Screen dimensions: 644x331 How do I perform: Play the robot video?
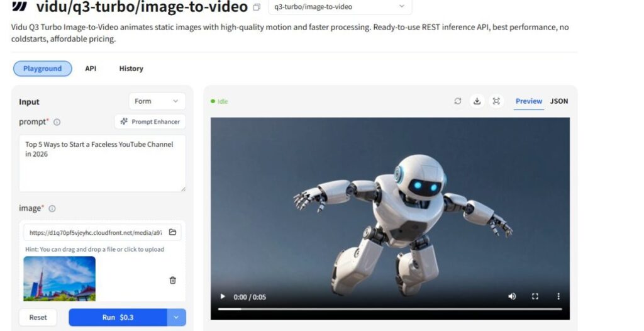(222, 296)
